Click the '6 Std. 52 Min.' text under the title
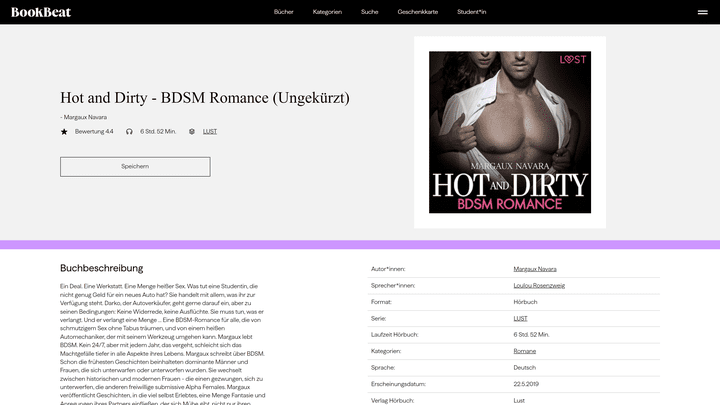The width and height of the screenshot is (720, 405). (158, 131)
